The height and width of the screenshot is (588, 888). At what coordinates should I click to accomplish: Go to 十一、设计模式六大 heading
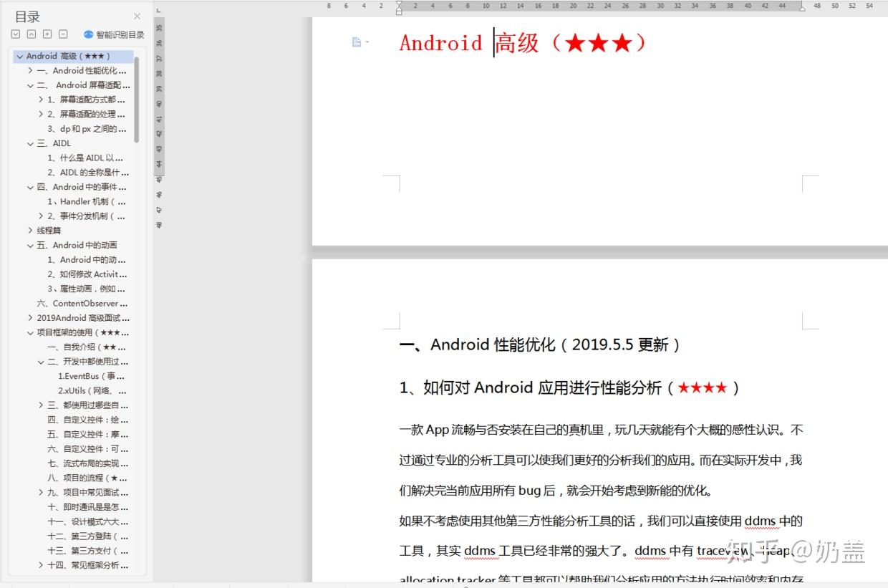click(88, 521)
